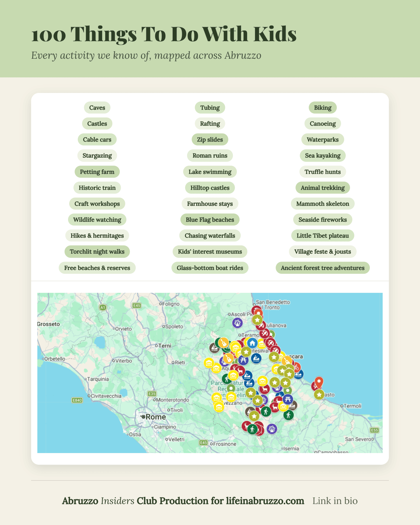This screenshot has width=420, height=525.
Task: Select the Craft workshops tag
Action: point(97,204)
